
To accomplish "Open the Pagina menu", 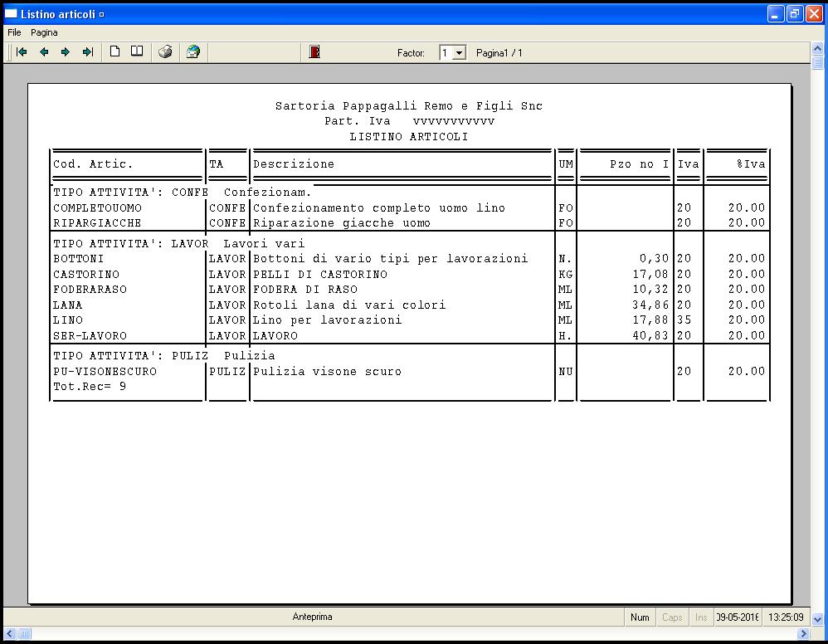I will click(44, 32).
